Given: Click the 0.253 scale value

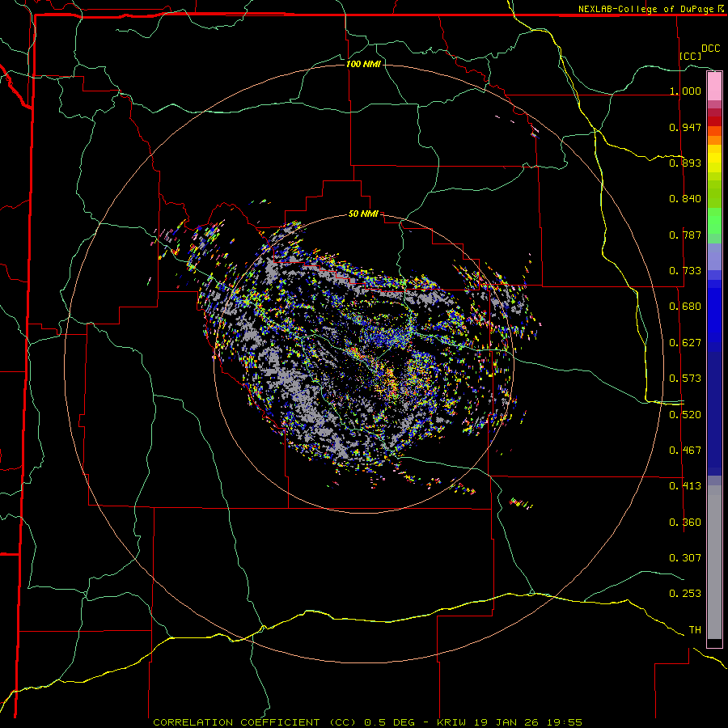Looking at the screenshot, I should (x=685, y=594).
